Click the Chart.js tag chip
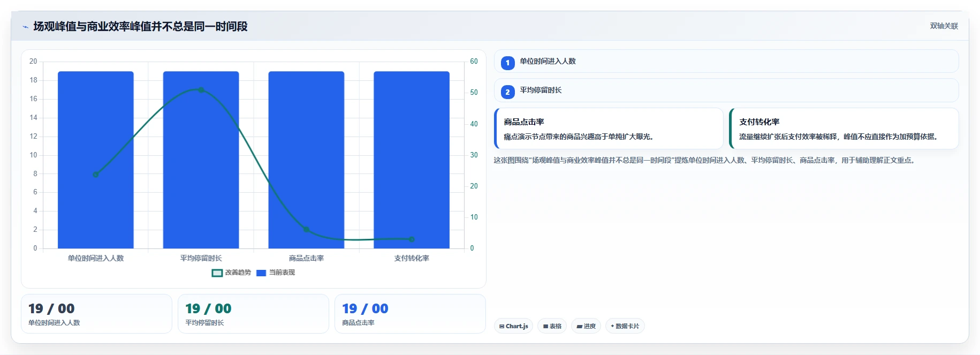 click(x=513, y=326)
